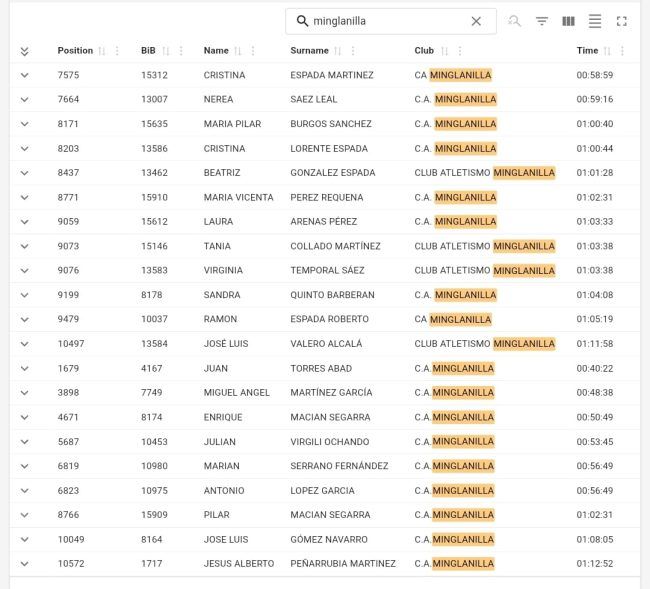This screenshot has height=589, width=650.
Task: Expand SANDRA QUINTO BARBERAN row
Action: point(24,295)
